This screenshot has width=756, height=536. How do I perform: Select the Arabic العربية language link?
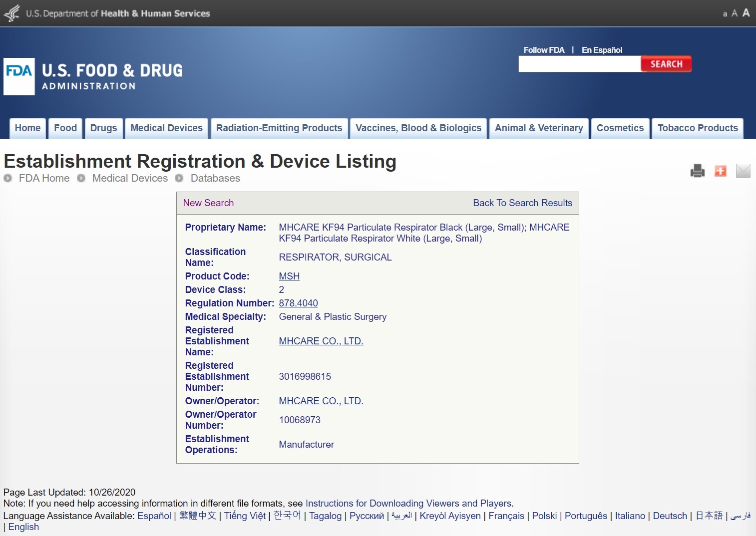[402, 516]
